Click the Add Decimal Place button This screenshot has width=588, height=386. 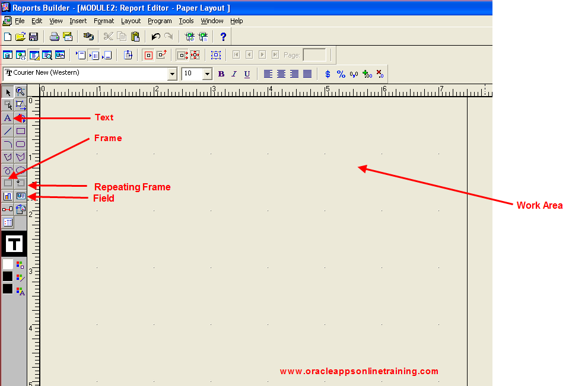[x=367, y=74]
